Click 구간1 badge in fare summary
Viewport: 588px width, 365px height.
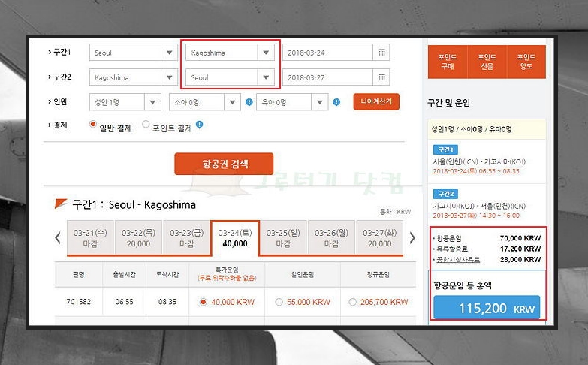(x=445, y=149)
